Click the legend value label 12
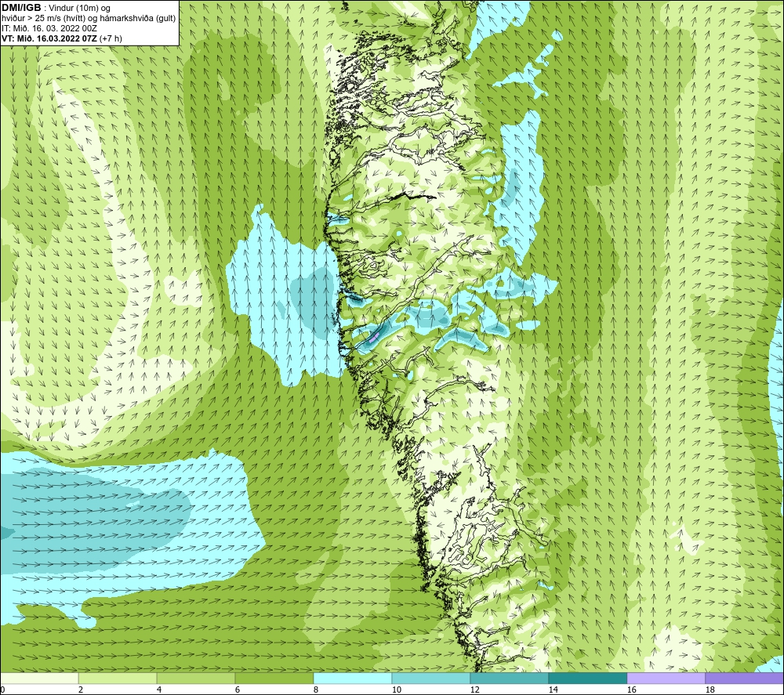The height and width of the screenshot is (695, 784). point(474,690)
